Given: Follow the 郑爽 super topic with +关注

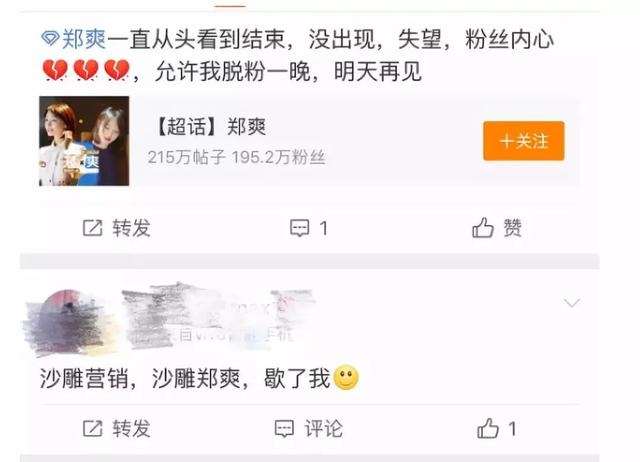Looking at the screenshot, I should [524, 141].
